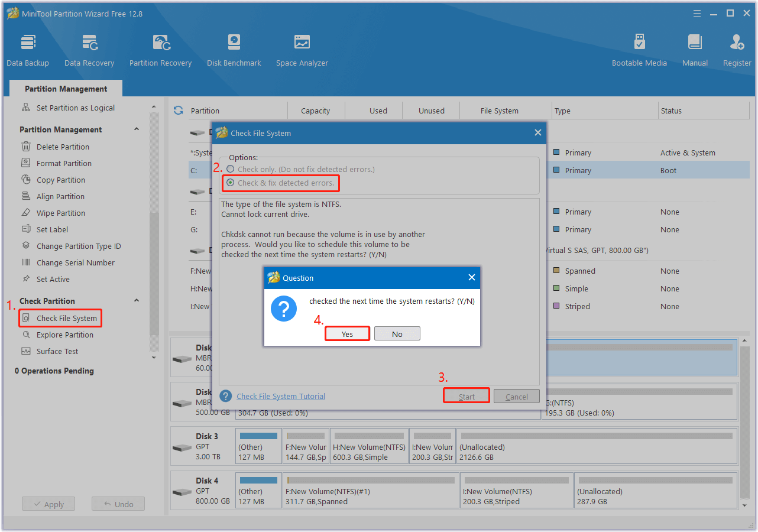Start Disk Benchmark tool
This screenshot has height=532, width=758.
click(x=234, y=50)
